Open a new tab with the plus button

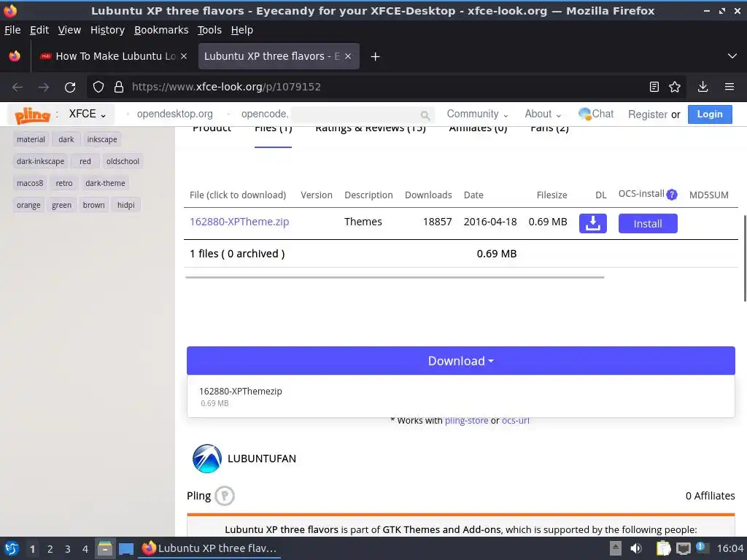click(376, 57)
